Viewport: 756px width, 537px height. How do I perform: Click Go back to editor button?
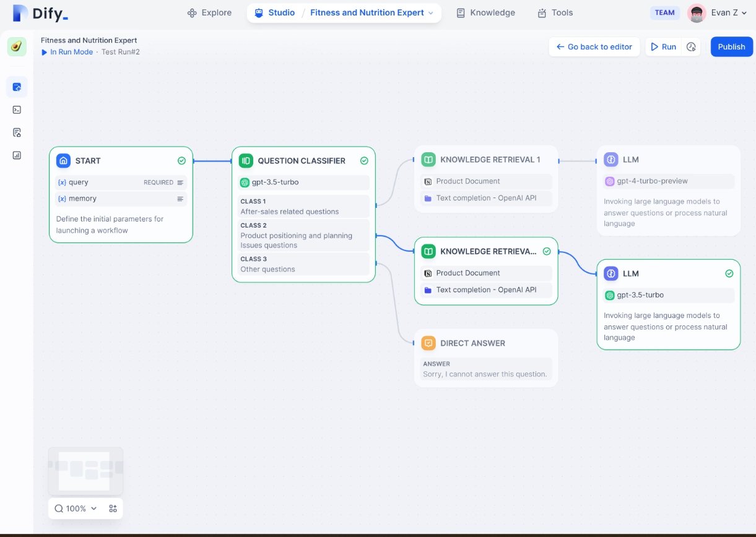[x=594, y=47]
